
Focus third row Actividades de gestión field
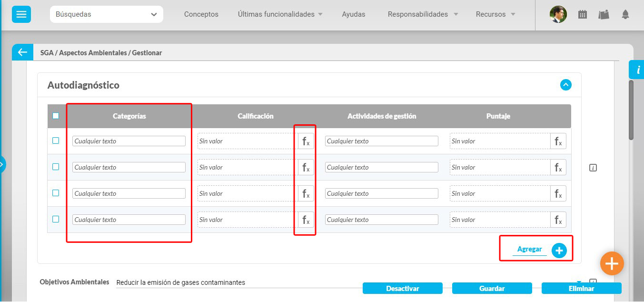click(381, 193)
